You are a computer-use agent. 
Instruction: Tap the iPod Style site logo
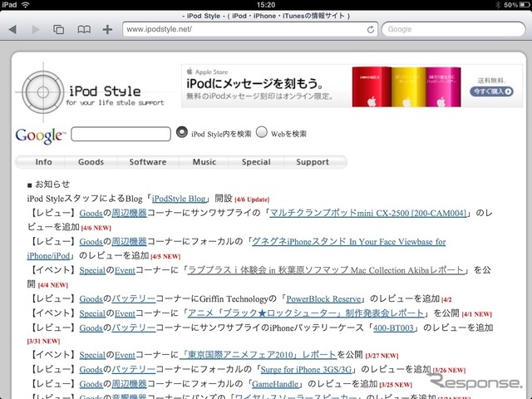click(x=91, y=92)
